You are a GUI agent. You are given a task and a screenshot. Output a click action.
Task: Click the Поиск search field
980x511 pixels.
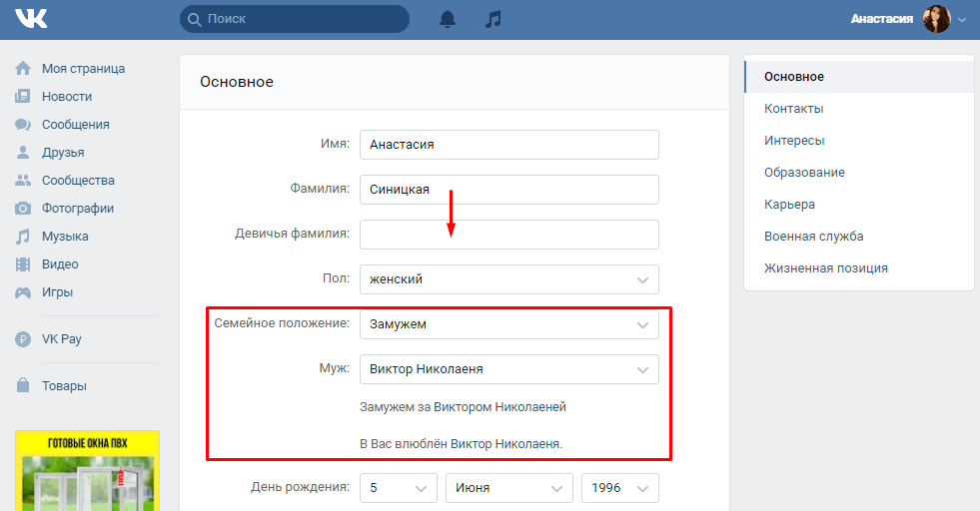point(295,19)
